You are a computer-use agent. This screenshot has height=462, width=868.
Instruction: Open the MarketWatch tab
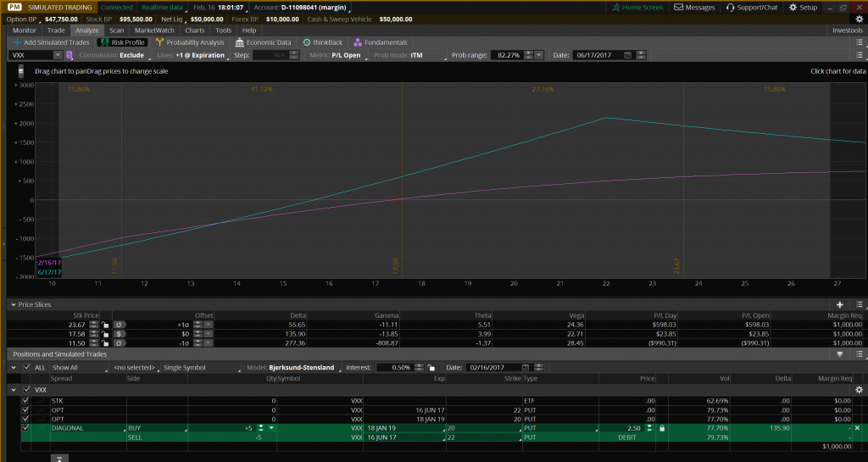pos(153,30)
